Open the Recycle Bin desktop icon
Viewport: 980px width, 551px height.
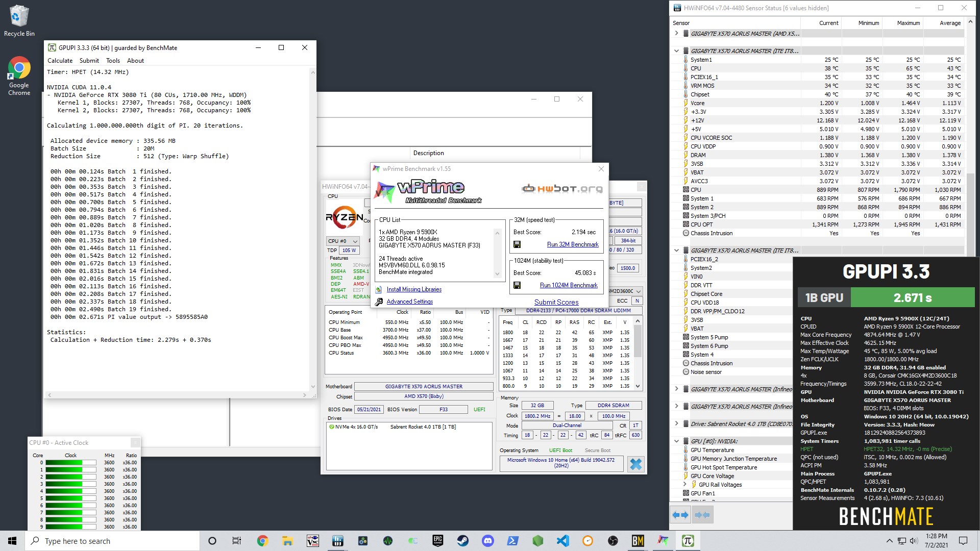tap(19, 21)
